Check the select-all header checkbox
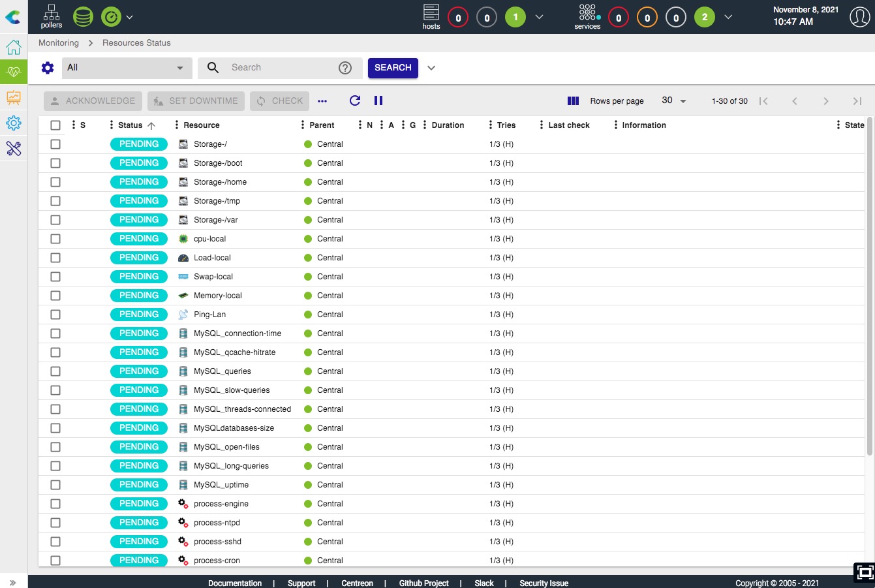 [x=55, y=125]
